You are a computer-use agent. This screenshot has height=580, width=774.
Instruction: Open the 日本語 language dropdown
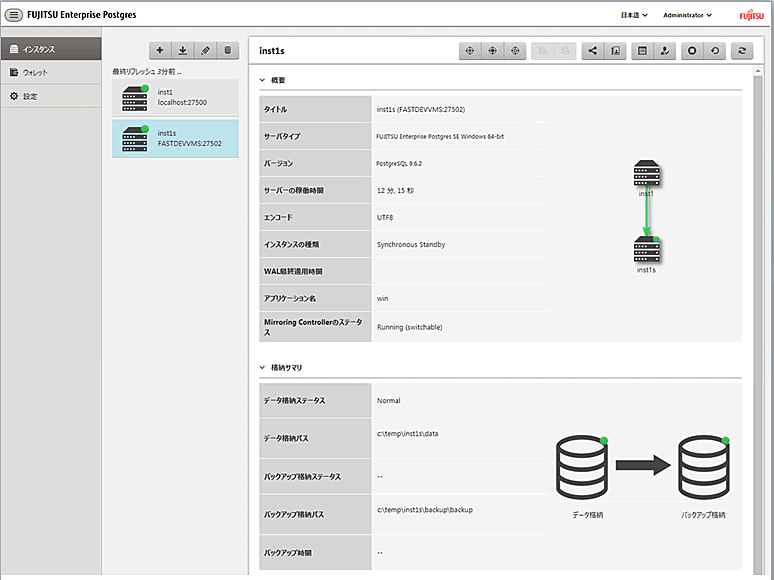(634, 15)
